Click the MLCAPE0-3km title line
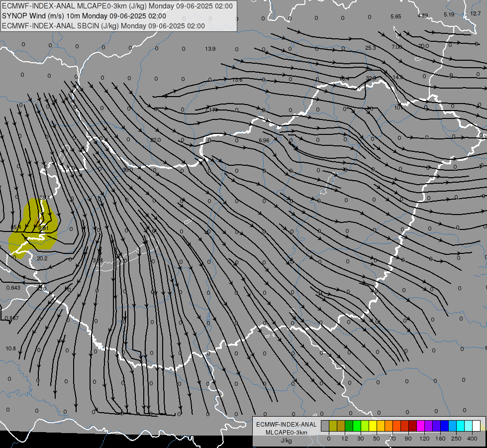The width and height of the screenshot is (487, 448). [x=117, y=6]
